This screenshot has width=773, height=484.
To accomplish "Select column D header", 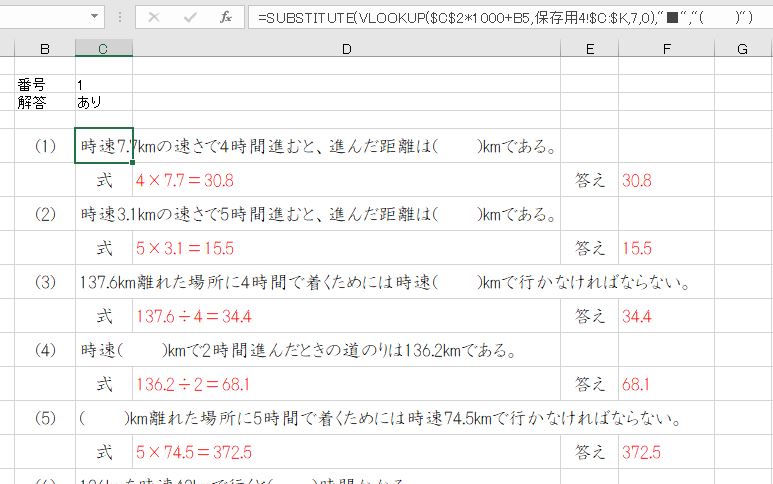I will [347, 49].
